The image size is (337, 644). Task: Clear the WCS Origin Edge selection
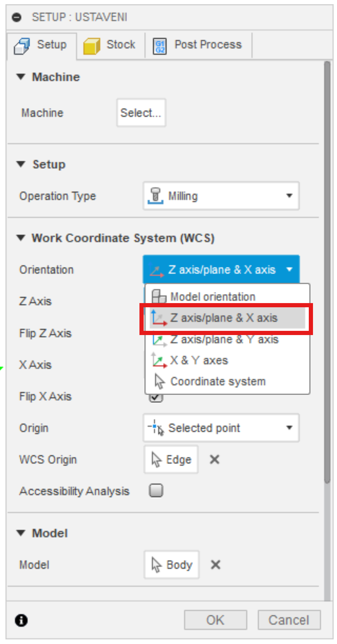click(214, 460)
